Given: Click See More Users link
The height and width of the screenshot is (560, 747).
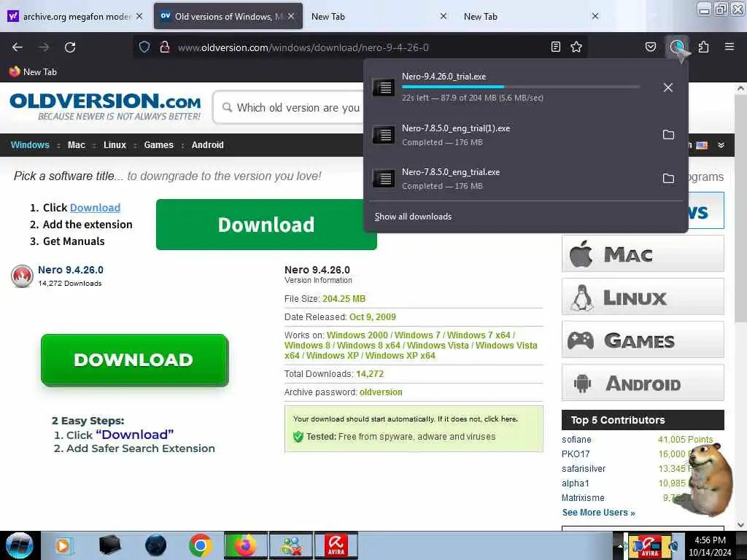Looking at the screenshot, I should pyautogui.click(x=598, y=513).
